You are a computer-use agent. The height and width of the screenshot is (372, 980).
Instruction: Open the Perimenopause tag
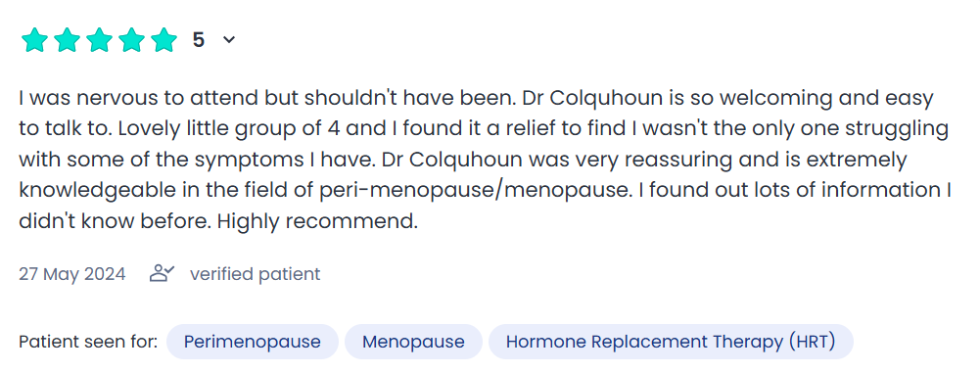click(x=253, y=342)
